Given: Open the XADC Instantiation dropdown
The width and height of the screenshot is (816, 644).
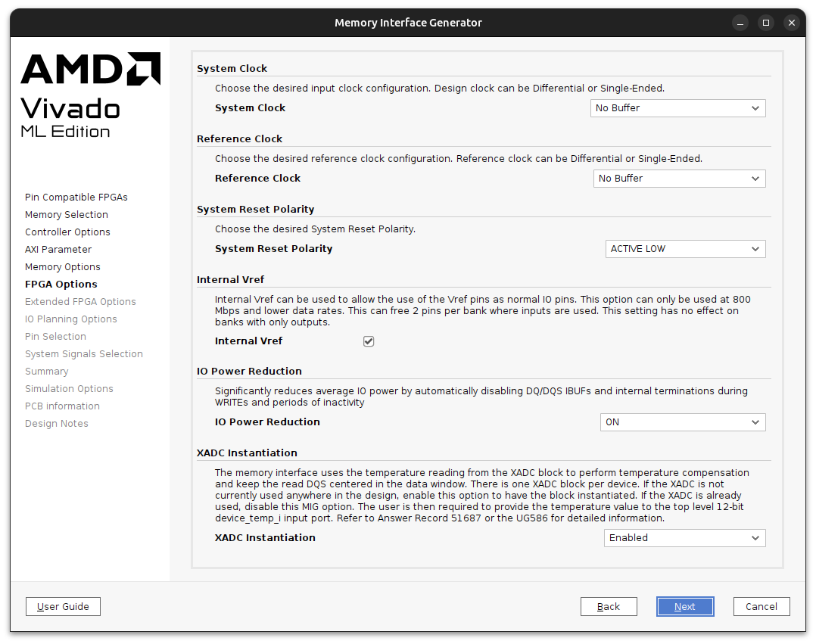Looking at the screenshot, I should pos(684,537).
